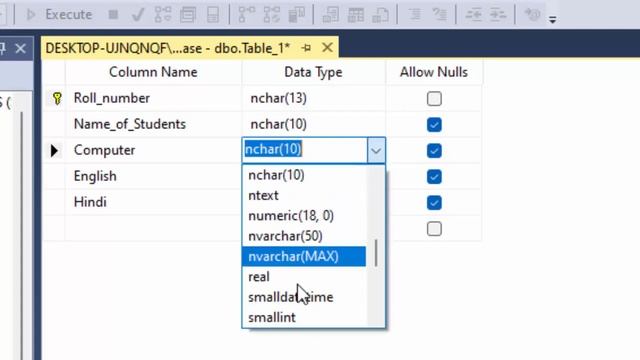Collapse the Computer data type dropdown arrow
This screenshot has width=640, height=360.
376,151
